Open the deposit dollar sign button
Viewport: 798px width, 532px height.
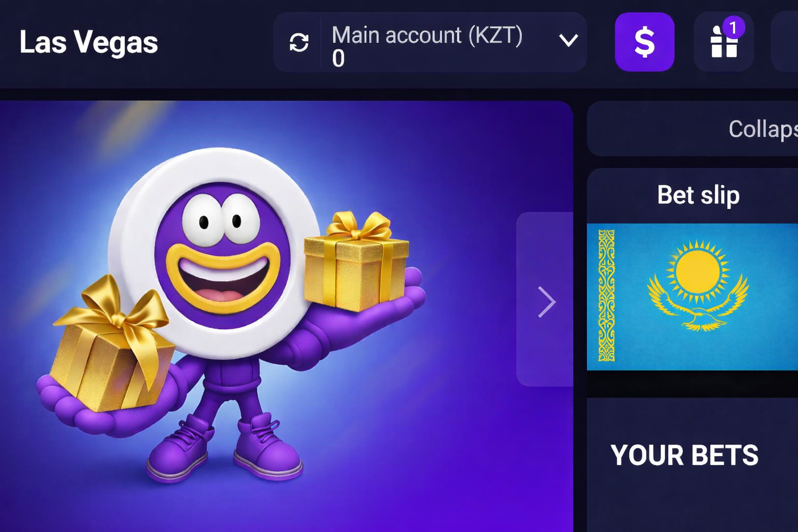644,42
